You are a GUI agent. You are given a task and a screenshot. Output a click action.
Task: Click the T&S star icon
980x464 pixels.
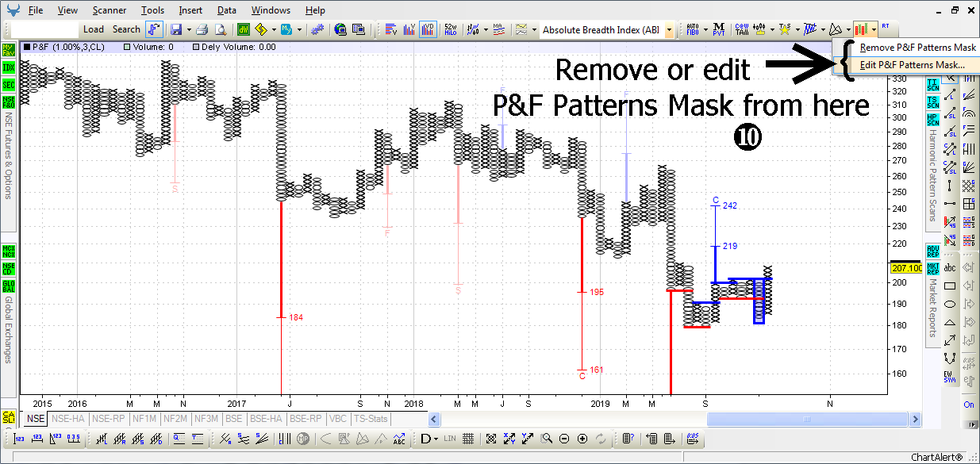(785, 29)
